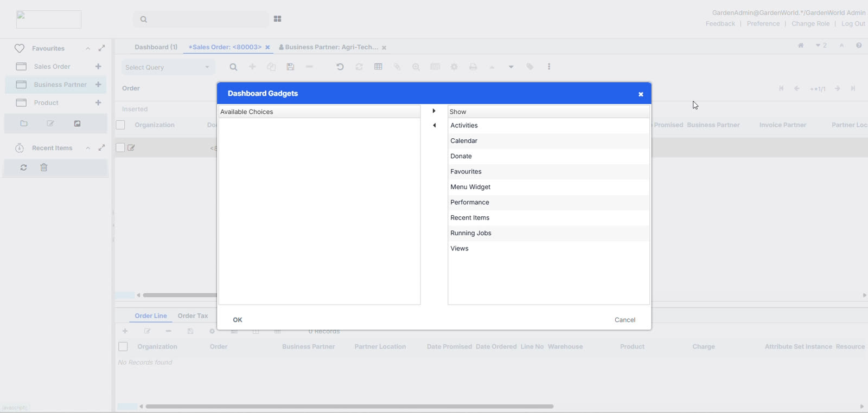This screenshot has height=413, width=868.
Task: Click the Home icon at top right
Action: 801,46
